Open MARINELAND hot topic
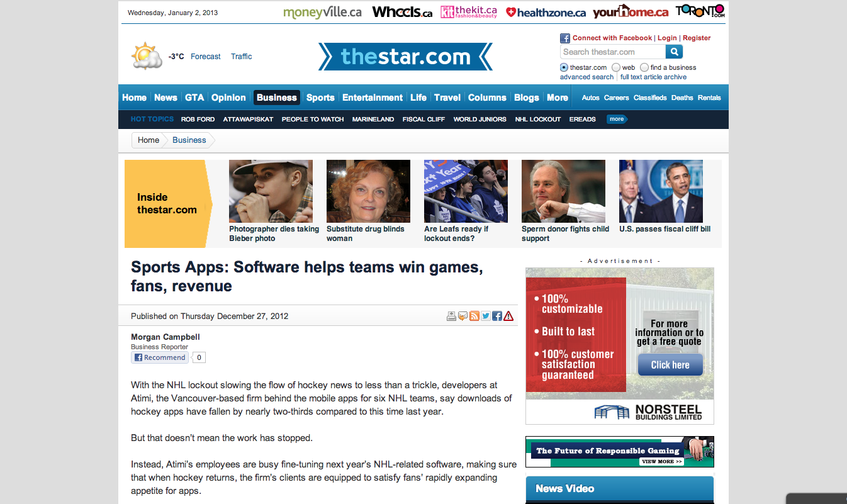This screenshot has height=504, width=847. [x=373, y=119]
